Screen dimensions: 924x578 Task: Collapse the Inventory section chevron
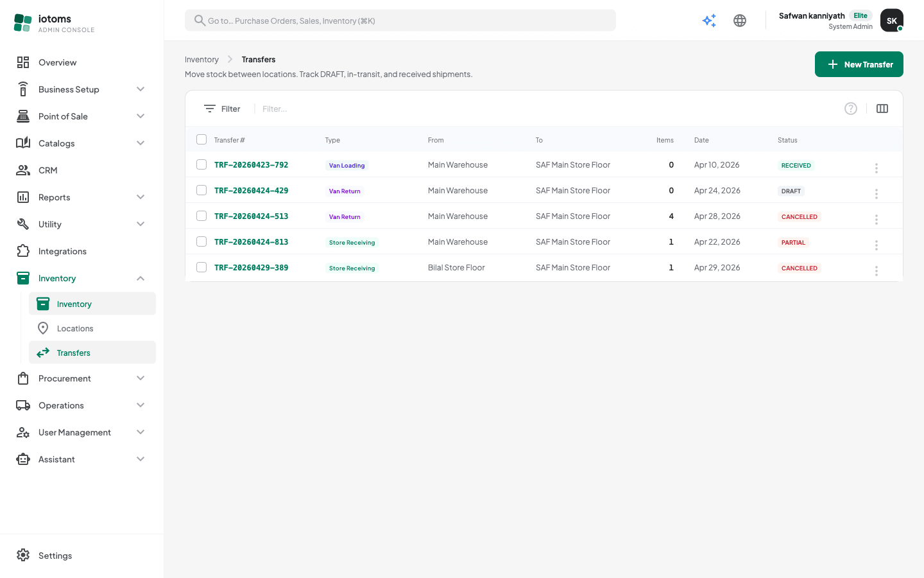(x=141, y=278)
